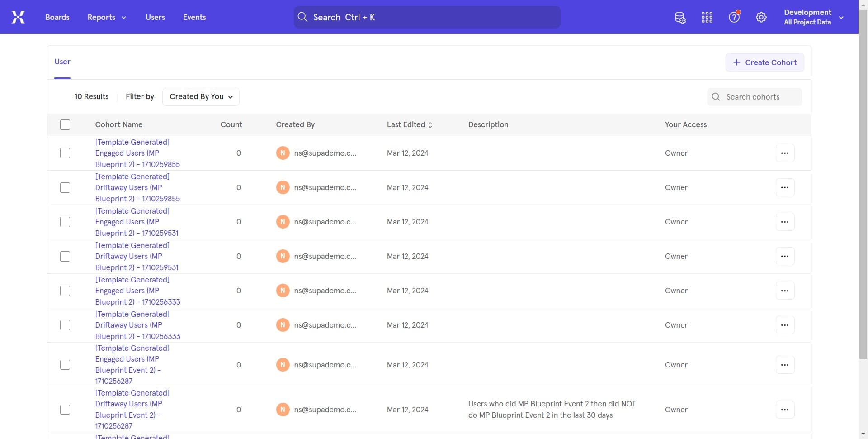The width and height of the screenshot is (868, 439).
Task: Click the sort arrows beside Last Edited
Action: 430,125
